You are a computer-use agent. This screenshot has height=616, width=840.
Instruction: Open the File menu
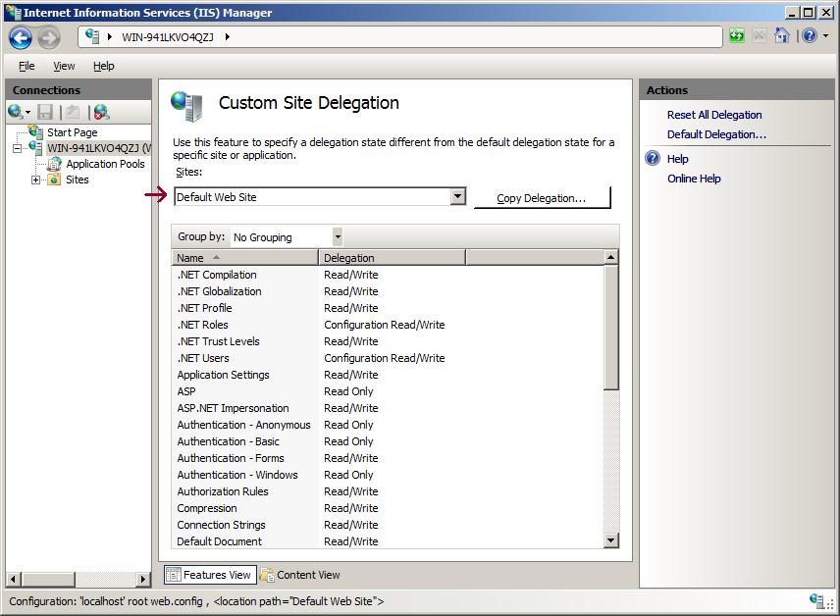26,66
